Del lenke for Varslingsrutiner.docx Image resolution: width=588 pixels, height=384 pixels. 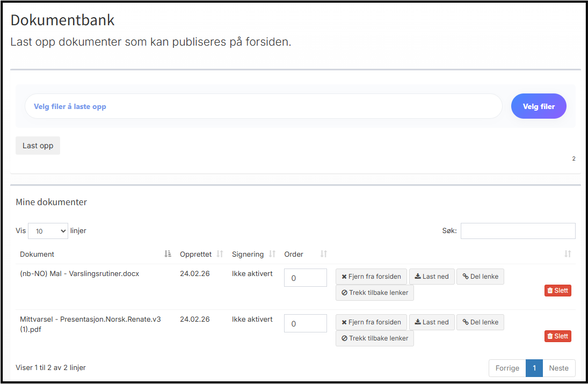coord(481,277)
